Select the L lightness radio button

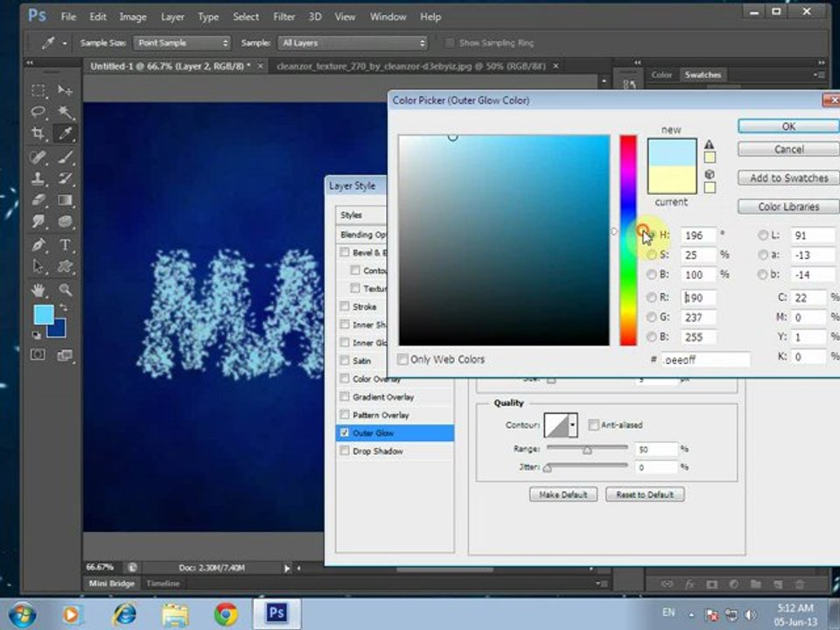(x=762, y=235)
